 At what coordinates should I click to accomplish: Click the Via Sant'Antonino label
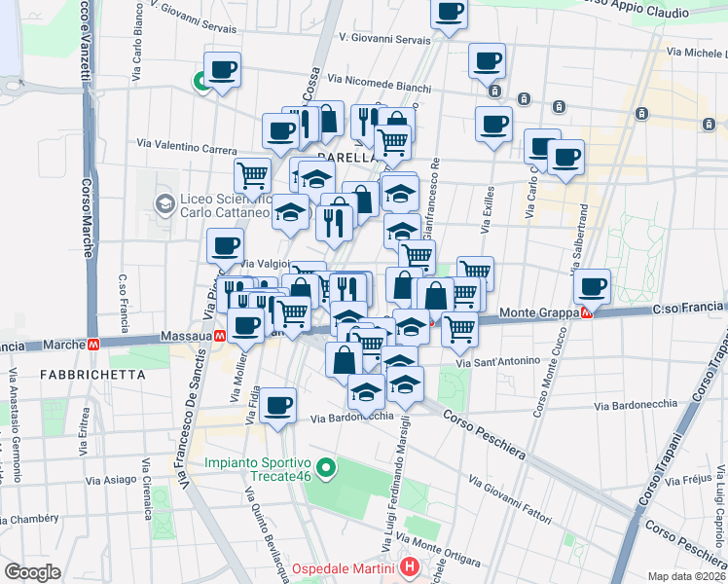(x=498, y=362)
